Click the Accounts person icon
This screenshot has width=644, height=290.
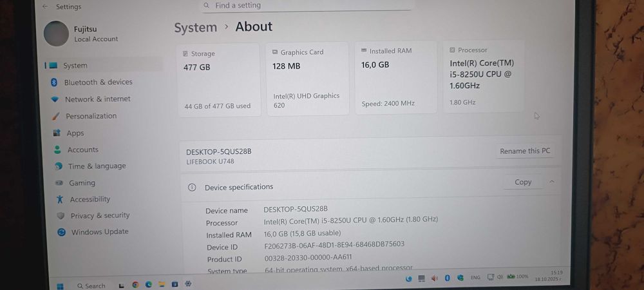(57, 150)
